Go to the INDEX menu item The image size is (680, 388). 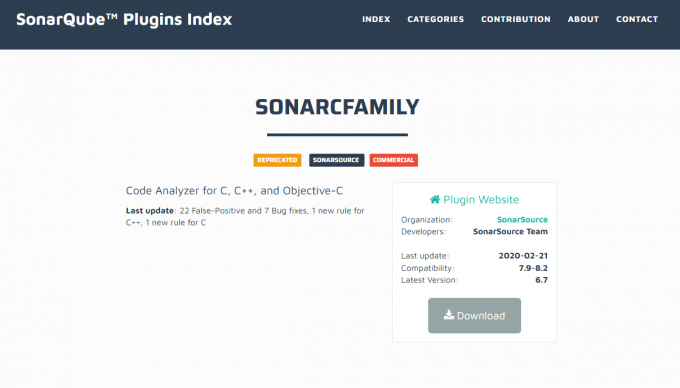[x=376, y=19]
